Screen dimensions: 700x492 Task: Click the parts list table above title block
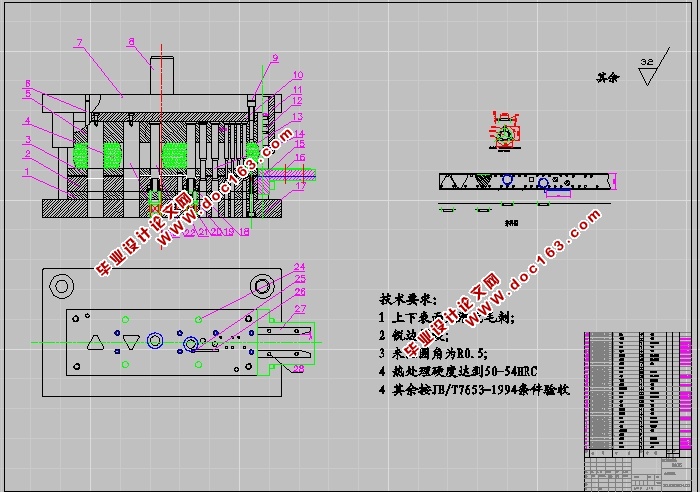coord(638,391)
